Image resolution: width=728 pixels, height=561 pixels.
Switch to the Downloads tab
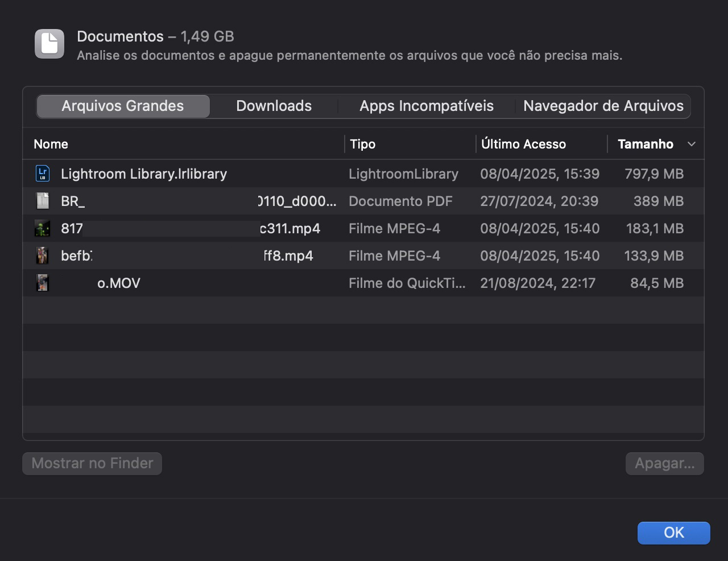pyautogui.click(x=274, y=106)
